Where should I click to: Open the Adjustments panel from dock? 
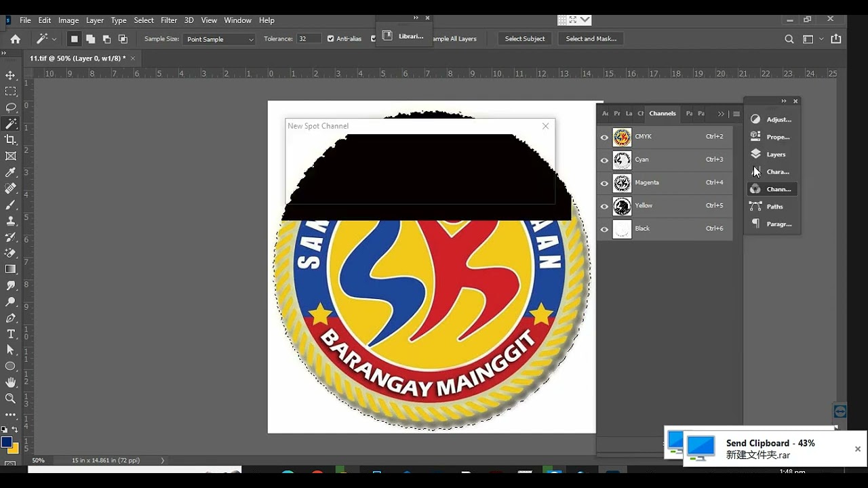click(772, 119)
